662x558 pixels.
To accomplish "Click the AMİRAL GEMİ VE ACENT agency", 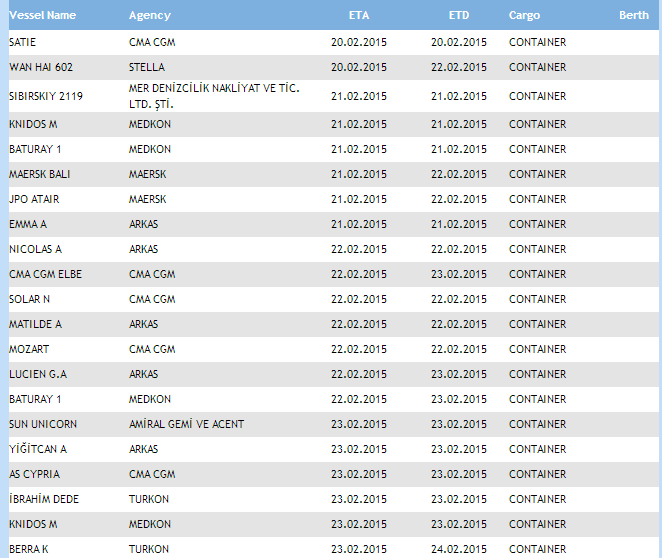I will click(x=186, y=424).
